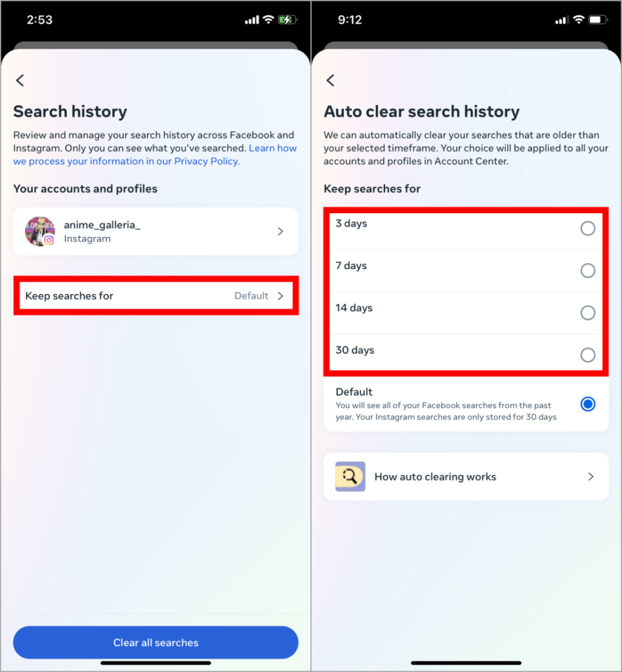The image size is (622, 672).
Task: Tap the anime_galleria_ profile avatar
Action: pyautogui.click(x=40, y=232)
